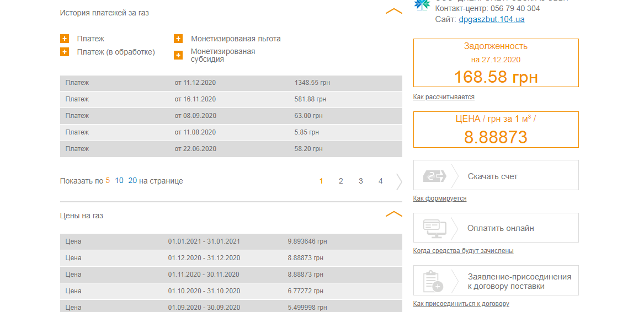The height and width of the screenshot is (312, 644).
Task: Open payment history page 1
Action: [321, 181]
